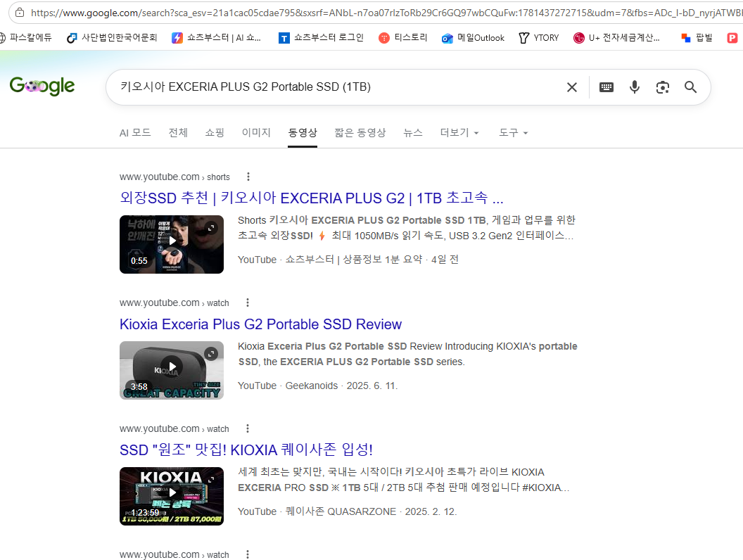Switch to the 쇼핑 tab
The height and width of the screenshot is (560, 743).
pyautogui.click(x=215, y=133)
